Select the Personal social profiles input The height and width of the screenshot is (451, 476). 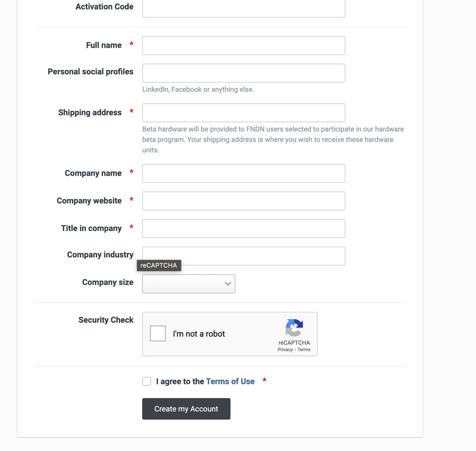click(x=243, y=73)
